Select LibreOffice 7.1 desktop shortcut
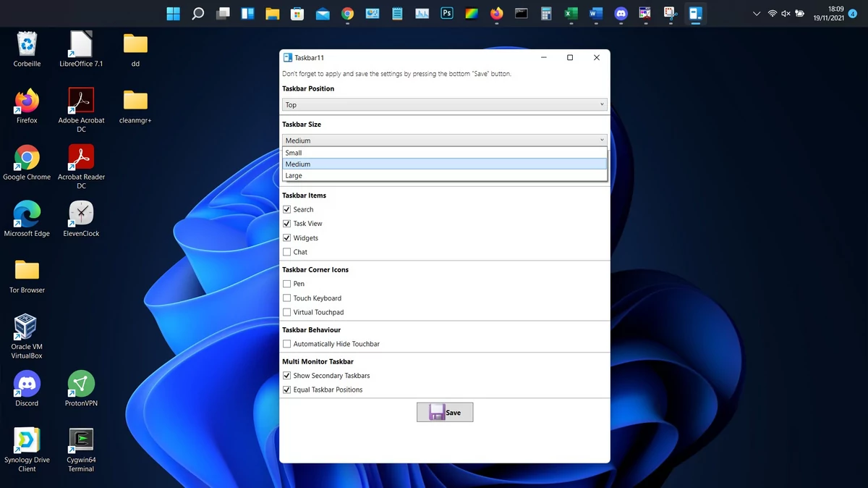 81,49
